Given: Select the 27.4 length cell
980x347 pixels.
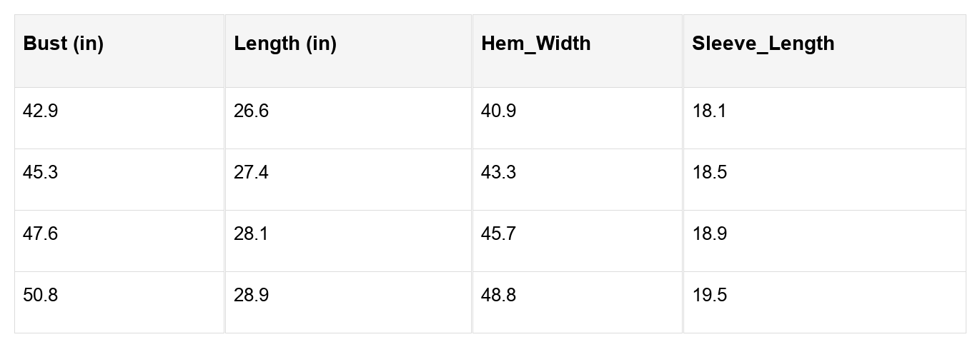Looking at the screenshot, I should pyautogui.click(x=251, y=173).
